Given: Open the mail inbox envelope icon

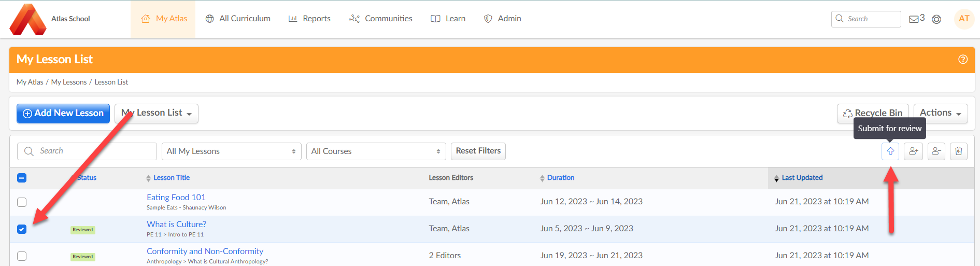Looking at the screenshot, I should click(x=914, y=19).
